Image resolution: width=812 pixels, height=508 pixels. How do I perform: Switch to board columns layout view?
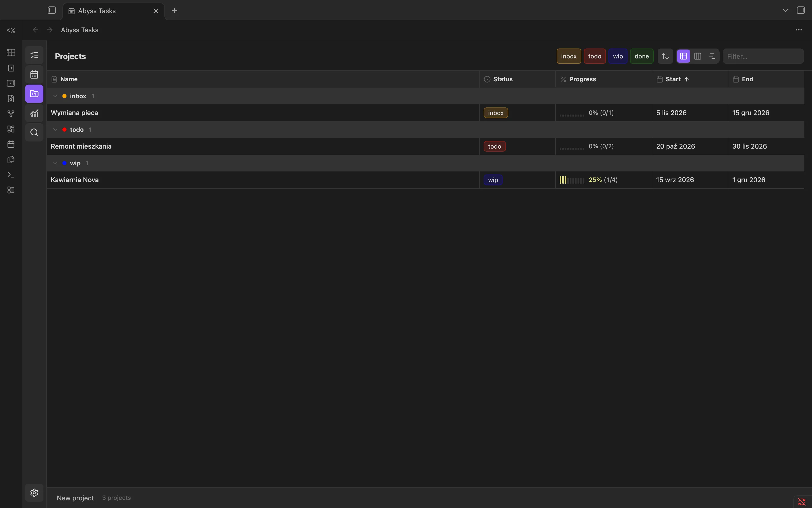click(x=698, y=56)
